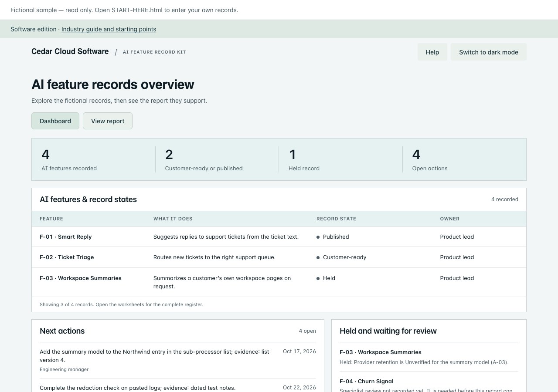Open the Help button
This screenshot has height=392, width=558.
(x=432, y=52)
